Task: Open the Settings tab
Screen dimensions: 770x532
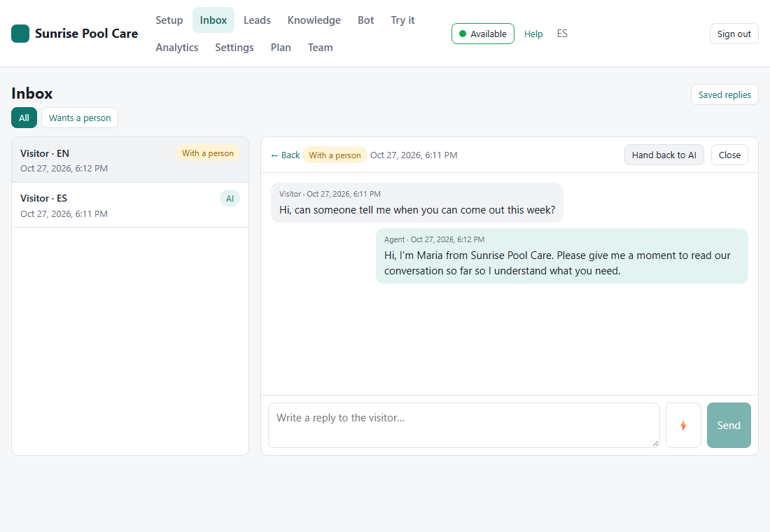Action: [x=234, y=48]
